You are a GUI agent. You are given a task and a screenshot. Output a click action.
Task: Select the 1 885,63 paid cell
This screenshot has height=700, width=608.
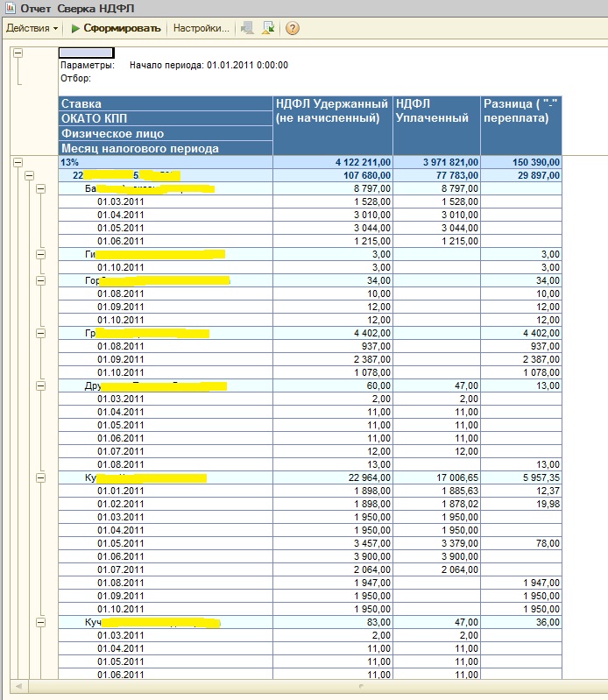pos(436,491)
